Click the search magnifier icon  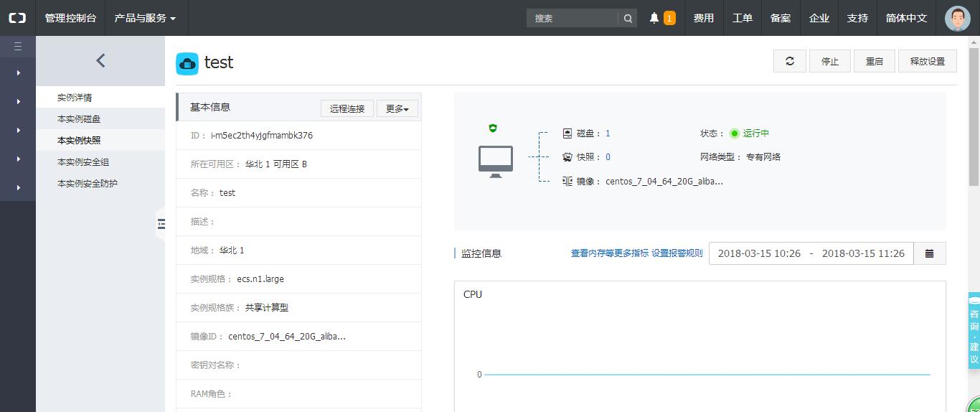628,19
